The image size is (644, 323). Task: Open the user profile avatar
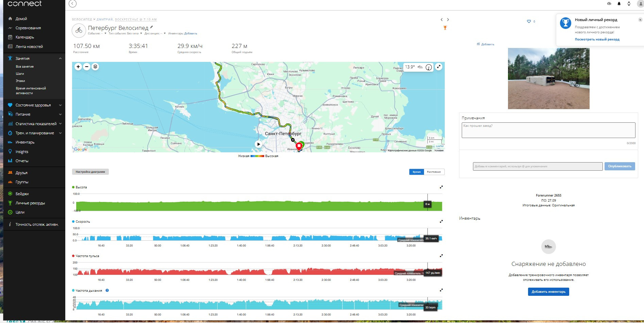pyautogui.click(x=640, y=4)
